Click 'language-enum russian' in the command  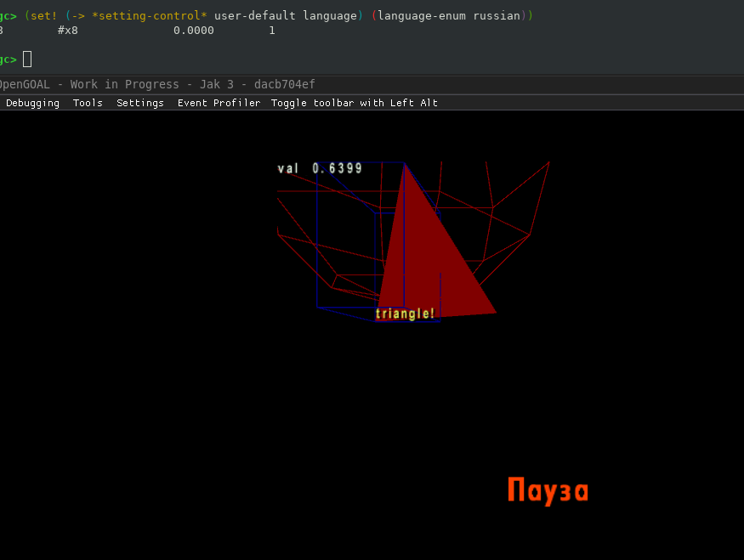[x=450, y=16]
